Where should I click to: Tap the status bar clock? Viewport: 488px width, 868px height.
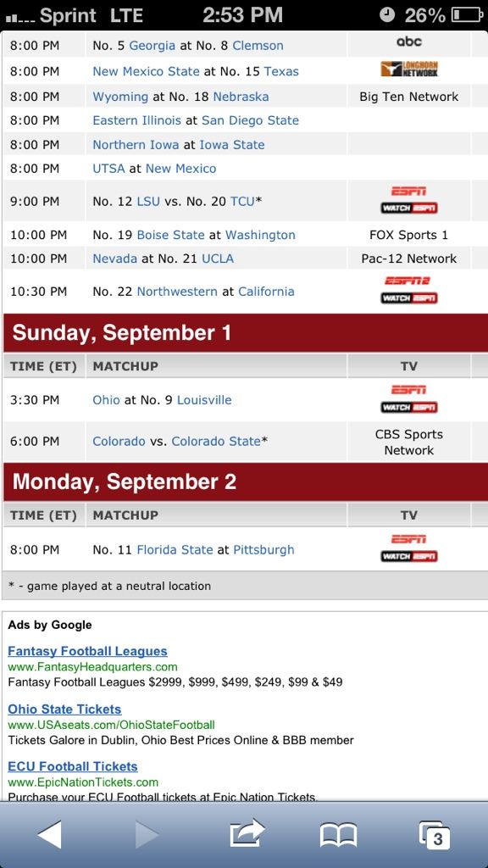tap(242, 15)
